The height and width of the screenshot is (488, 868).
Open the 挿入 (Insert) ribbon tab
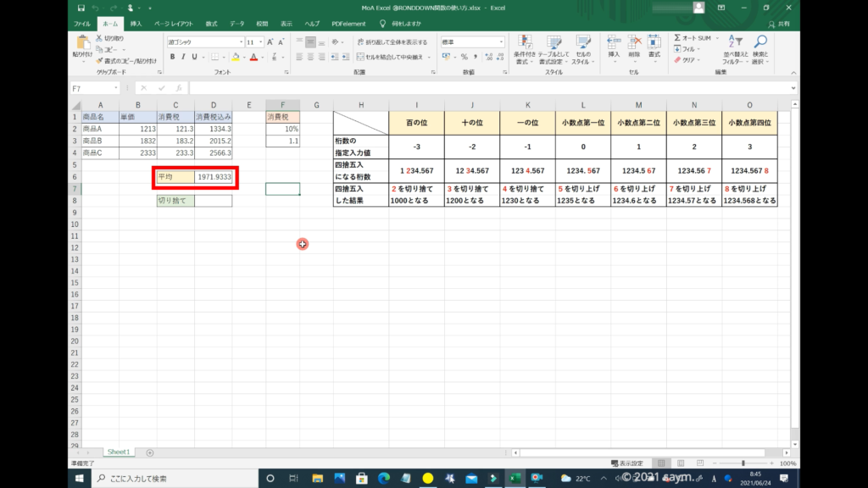coord(136,24)
